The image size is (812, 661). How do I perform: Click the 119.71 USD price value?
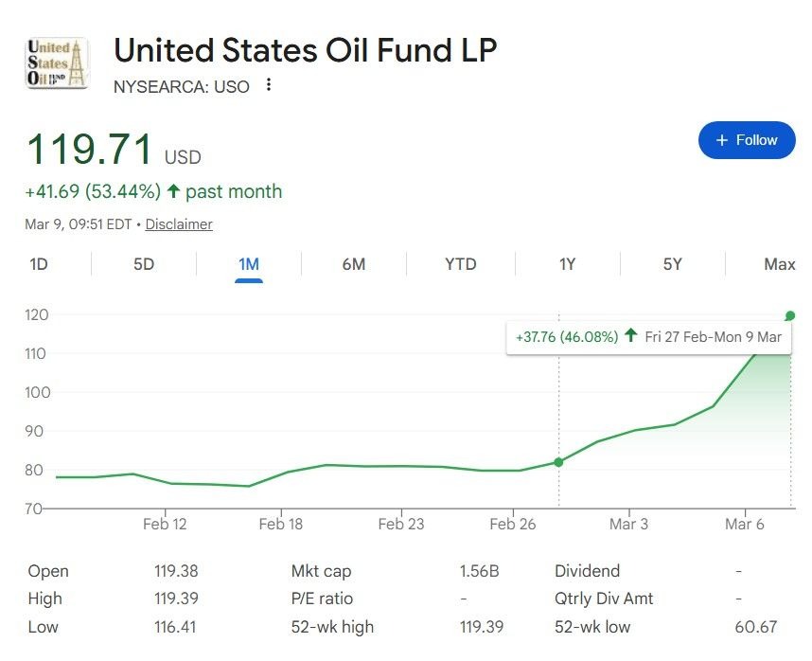click(x=90, y=151)
